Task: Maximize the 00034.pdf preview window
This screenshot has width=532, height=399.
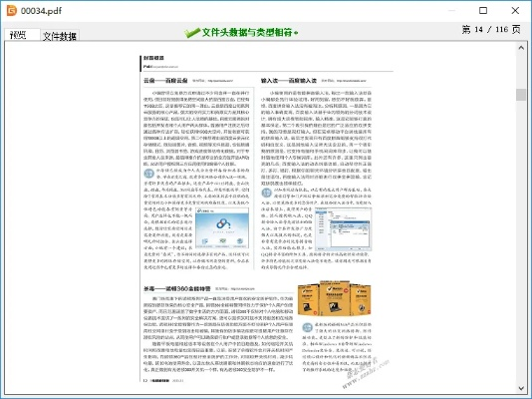Action: [483, 11]
